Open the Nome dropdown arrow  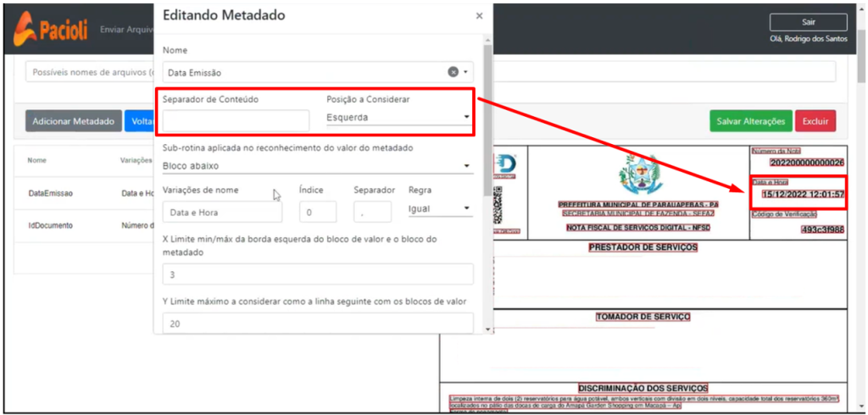(466, 73)
